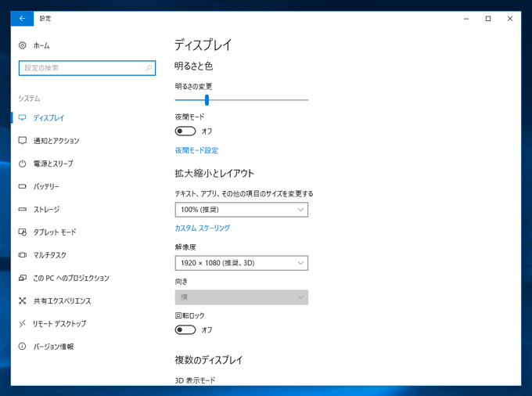Click the 電源とスリープ power icon
This screenshot has height=396, width=532.
coord(23,164)
